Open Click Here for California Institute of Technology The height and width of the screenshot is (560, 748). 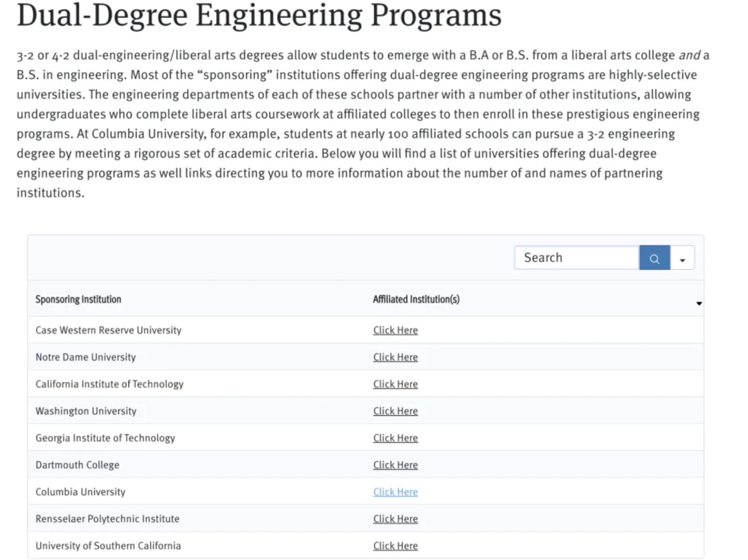[x=395, y=384]
